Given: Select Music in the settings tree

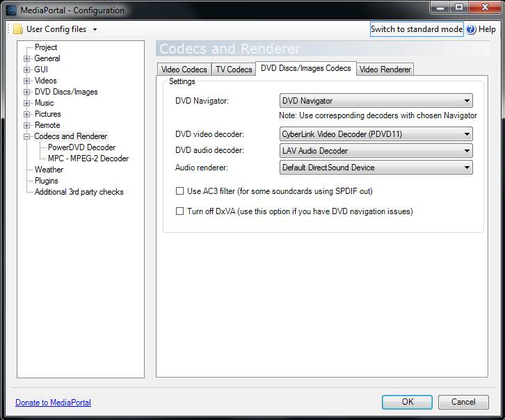Looking at the screenshot, I should point(44,103).
